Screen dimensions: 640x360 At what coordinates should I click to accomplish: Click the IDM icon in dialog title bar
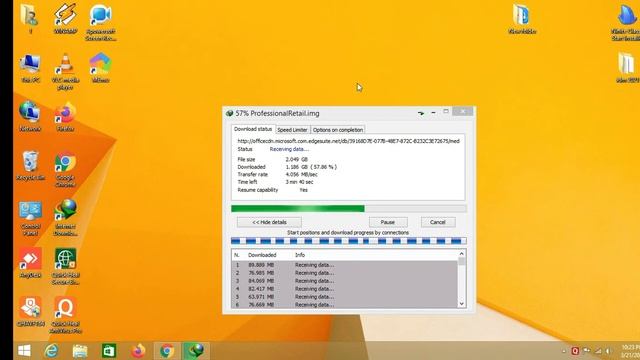[229, 113]
